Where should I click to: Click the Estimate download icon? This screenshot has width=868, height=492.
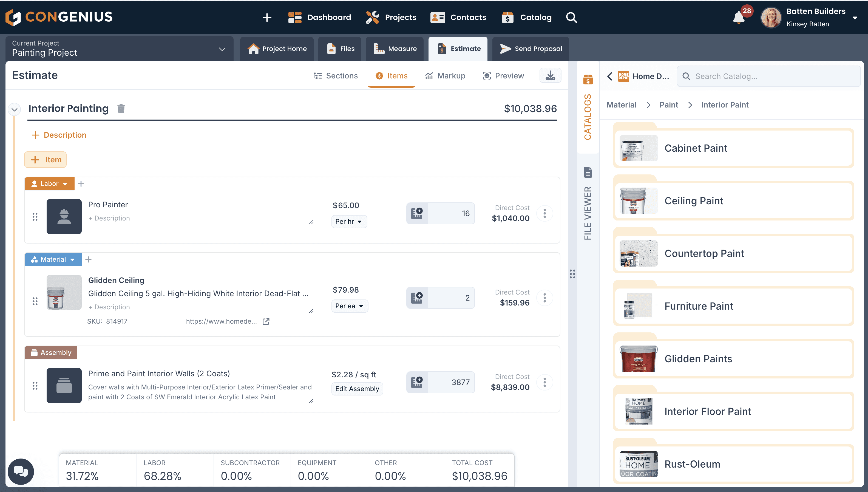click(x=550, y=75)
